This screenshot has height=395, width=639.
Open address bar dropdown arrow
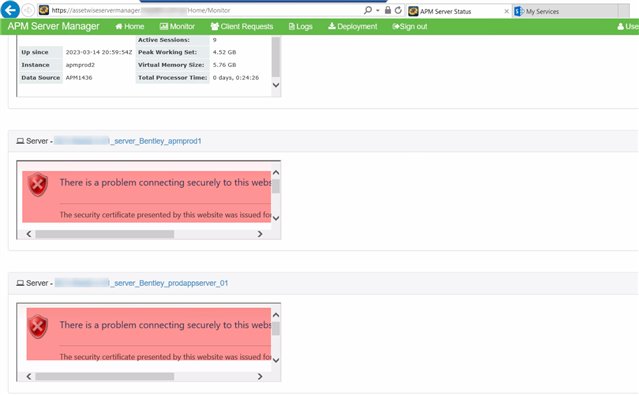(378, 10)
